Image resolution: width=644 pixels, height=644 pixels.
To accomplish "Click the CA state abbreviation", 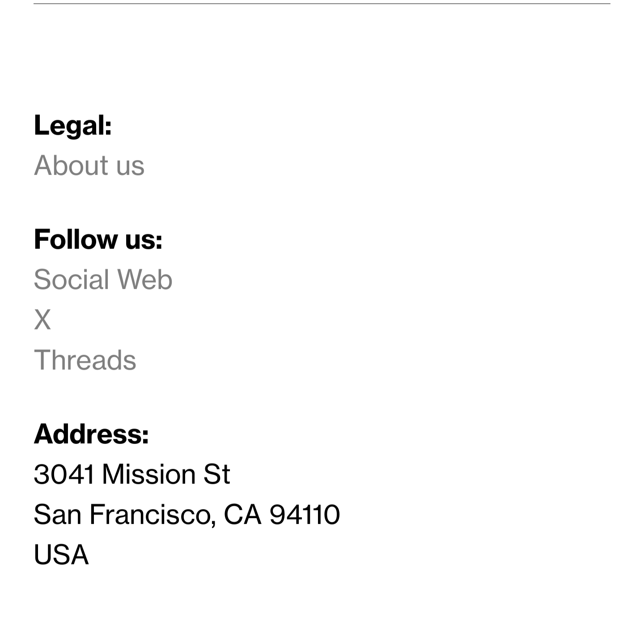I will click(x=242, y=515).
